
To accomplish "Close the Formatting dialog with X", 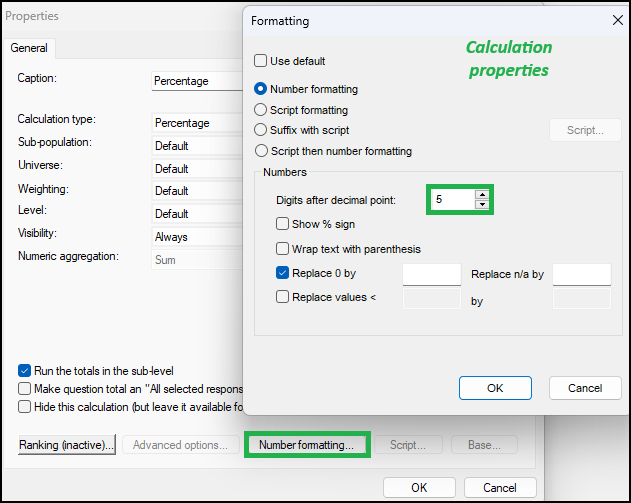I will pos(618,20).
